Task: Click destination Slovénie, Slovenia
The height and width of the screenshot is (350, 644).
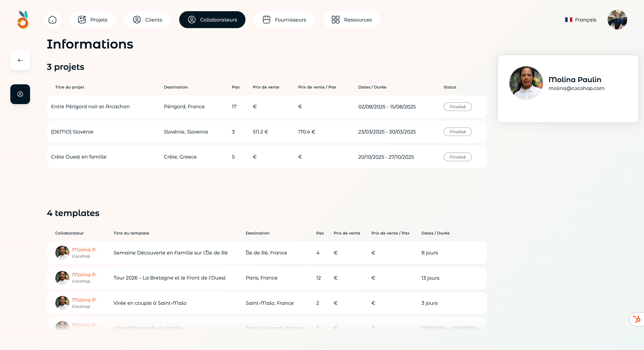Action: pyautogui.click(x=186, y=132)
